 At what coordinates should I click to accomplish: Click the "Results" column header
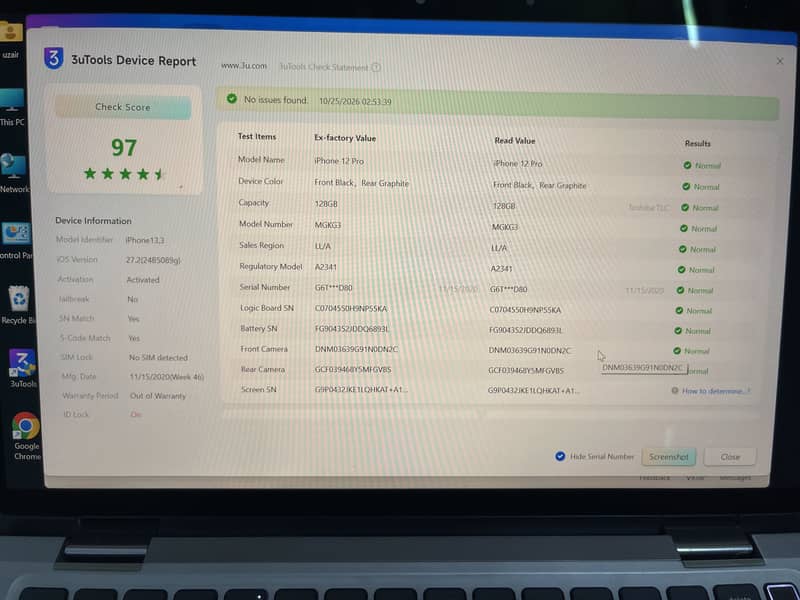(x=697, y=143)
